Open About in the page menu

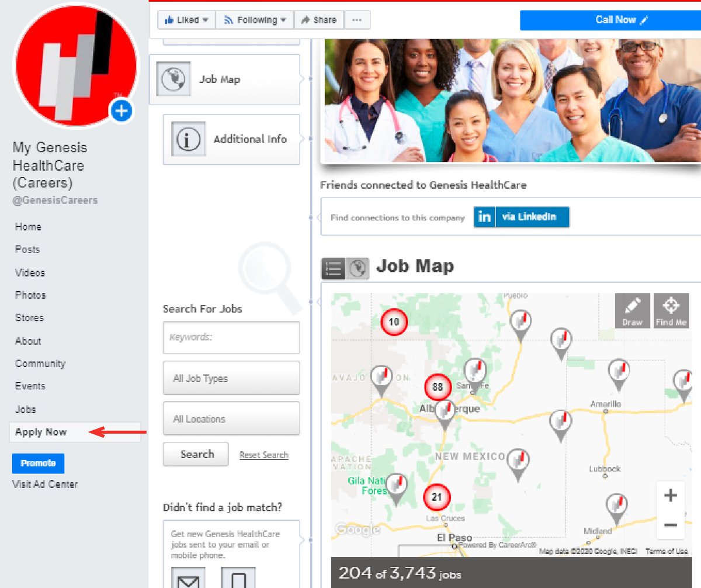click(28, 341)
